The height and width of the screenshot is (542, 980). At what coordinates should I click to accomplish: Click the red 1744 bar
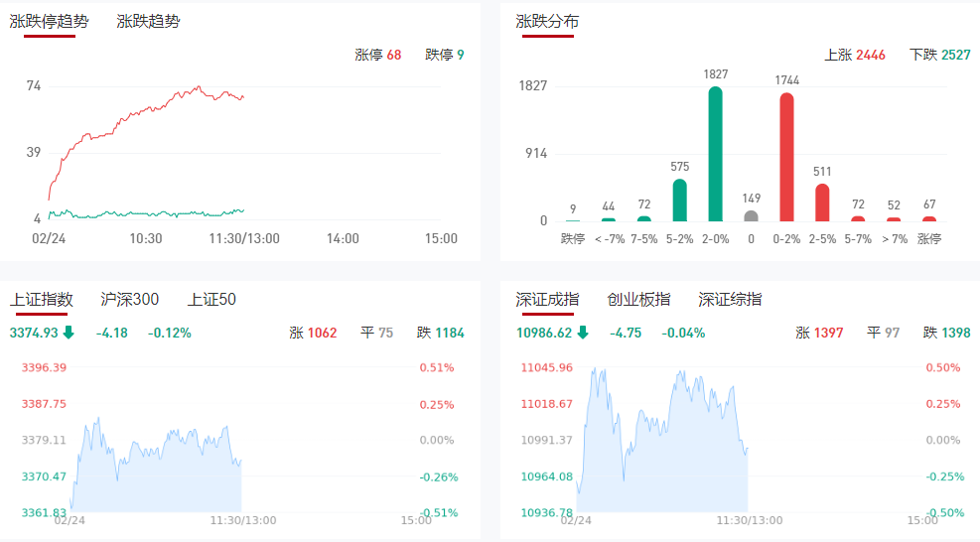tap(786, 157)
